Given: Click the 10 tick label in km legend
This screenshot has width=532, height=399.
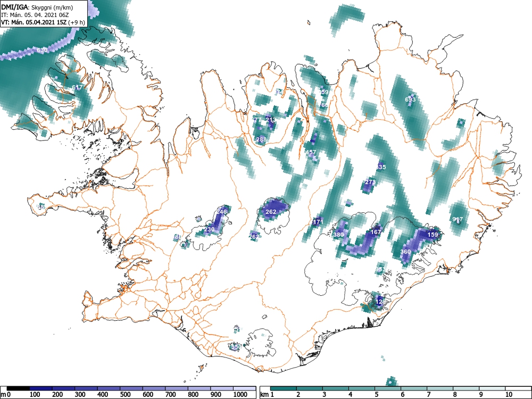Looking at the screenshot, I should 508,395.
